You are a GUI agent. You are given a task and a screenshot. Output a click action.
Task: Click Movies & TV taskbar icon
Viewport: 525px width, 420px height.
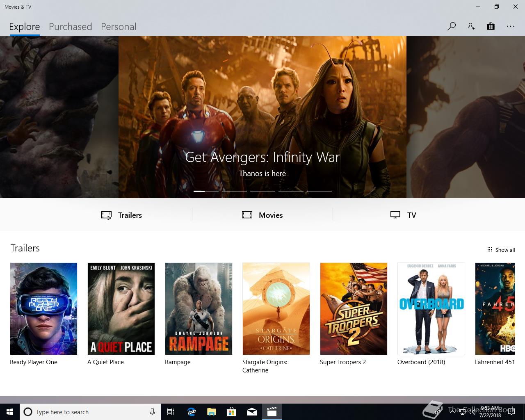click(x=272, y=412)
